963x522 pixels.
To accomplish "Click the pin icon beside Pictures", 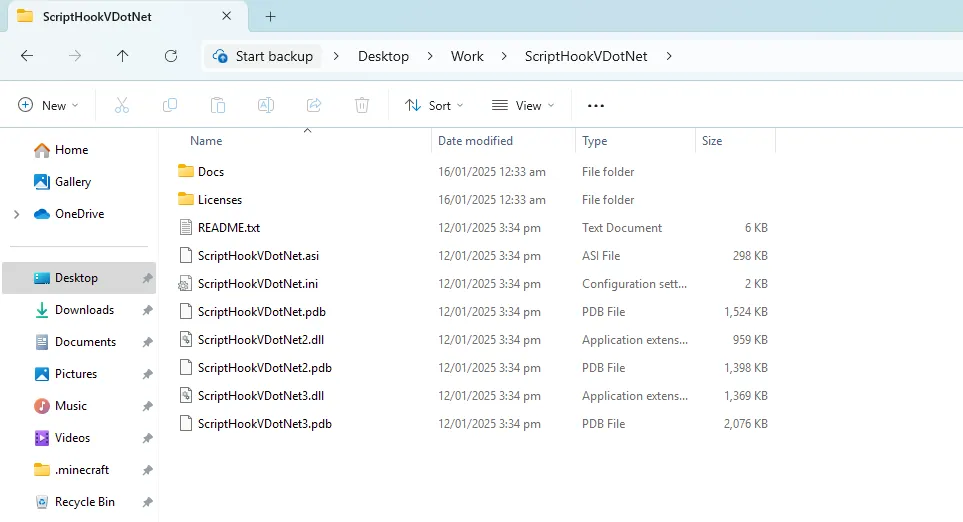I will 147,374.
